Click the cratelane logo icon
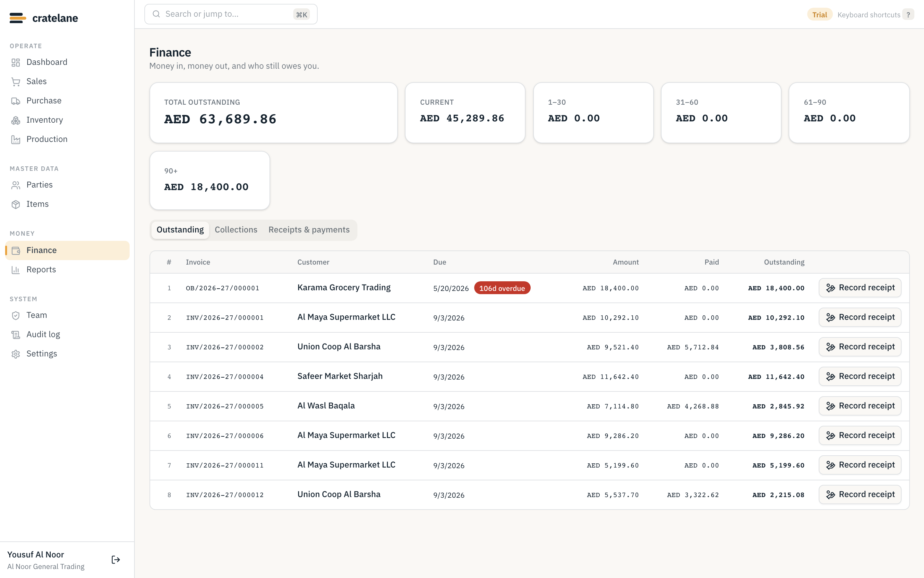This screenshot has height=578, width=924. (x=18, y=18)
